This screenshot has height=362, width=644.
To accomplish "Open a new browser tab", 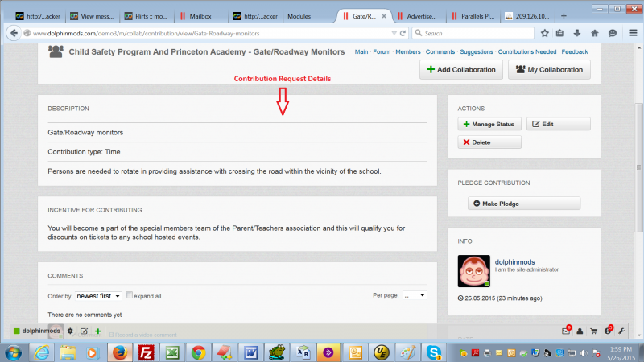I will tap(563, 16).
